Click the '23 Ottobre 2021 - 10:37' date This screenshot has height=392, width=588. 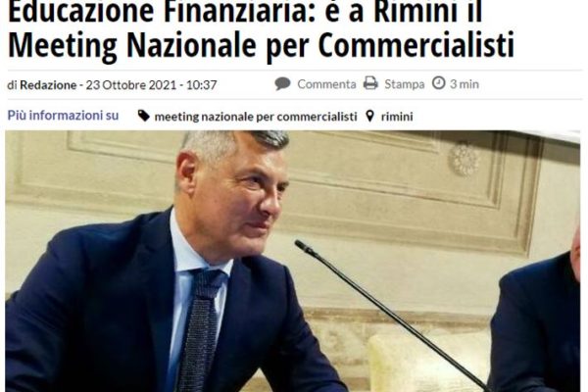coord(152,85)
